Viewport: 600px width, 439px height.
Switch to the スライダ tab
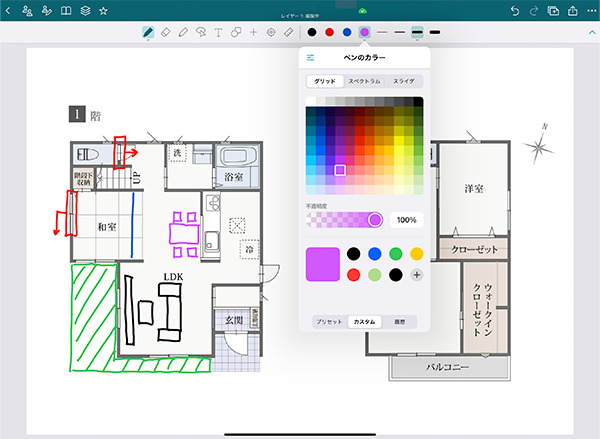coord(404,82)
